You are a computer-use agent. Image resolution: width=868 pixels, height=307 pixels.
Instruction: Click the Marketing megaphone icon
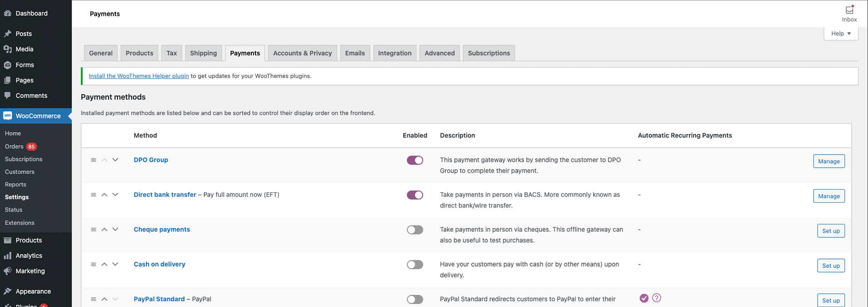point(7,271)
